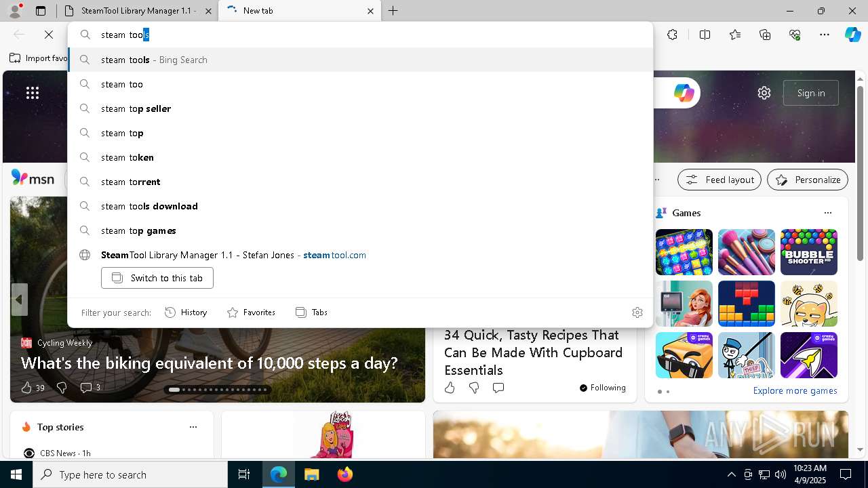This screenshot has height=488, width=868.
Task: Click in the address bar text field
Action: pyautogui.click(x=360, y=35)
